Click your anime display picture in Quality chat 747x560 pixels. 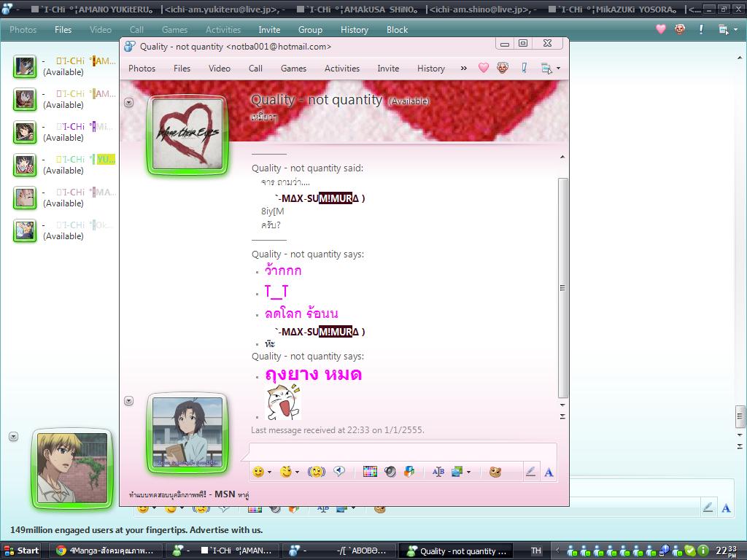(x=187, y=433)
